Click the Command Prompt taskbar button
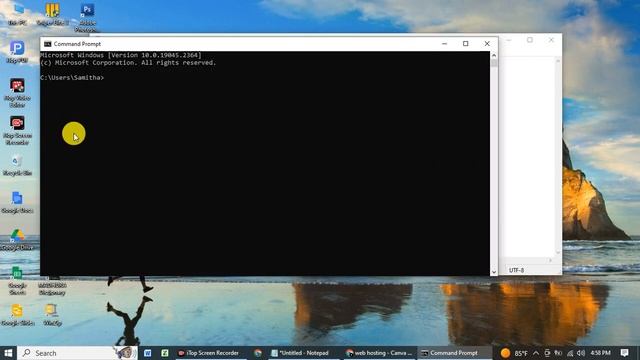 [454, 353]
